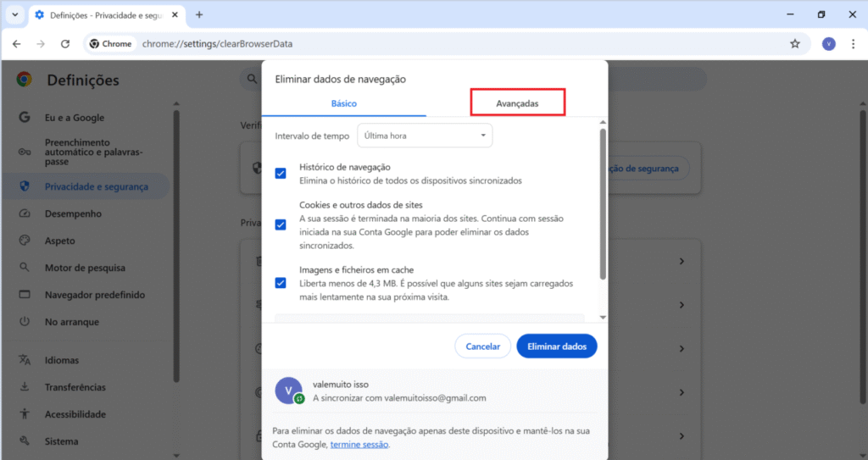Click the key icon for passwords
This screenshot has width=868, height=460.
pyautogui.click(x=25, y=152)
